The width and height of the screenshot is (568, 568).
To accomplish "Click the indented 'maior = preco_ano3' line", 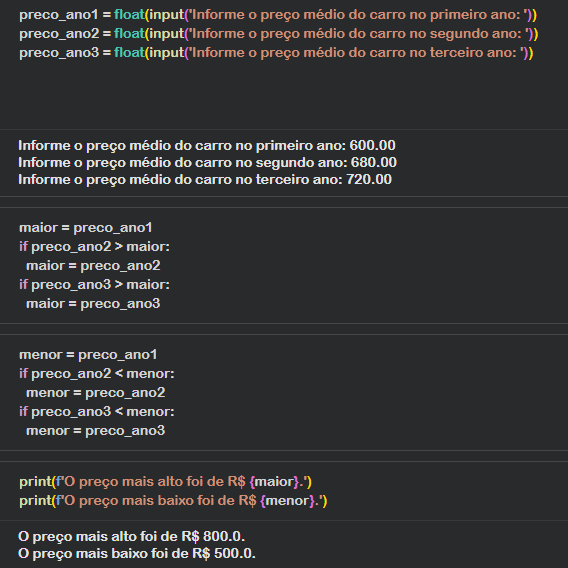I will [x=93, y=304].
